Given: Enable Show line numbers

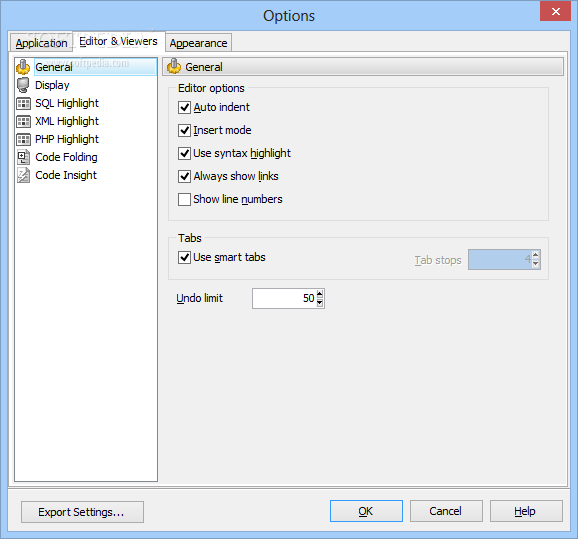Looking at the screenshot, I should coord(184,199).
